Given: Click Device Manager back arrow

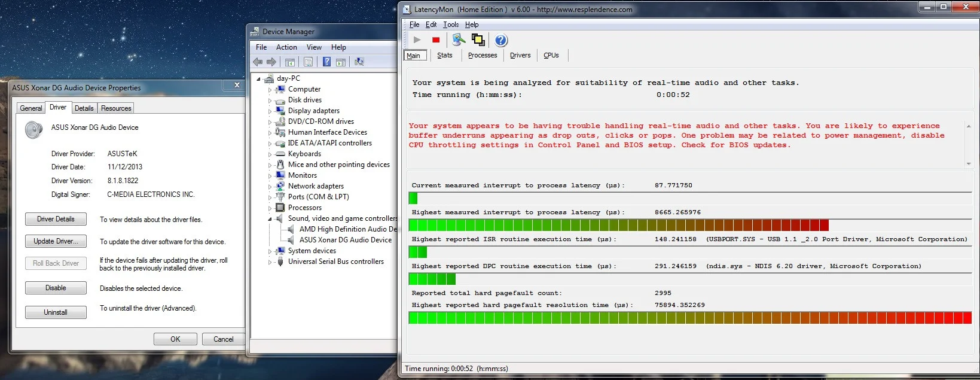Looking at the screenshot, I should pos(258,62).
